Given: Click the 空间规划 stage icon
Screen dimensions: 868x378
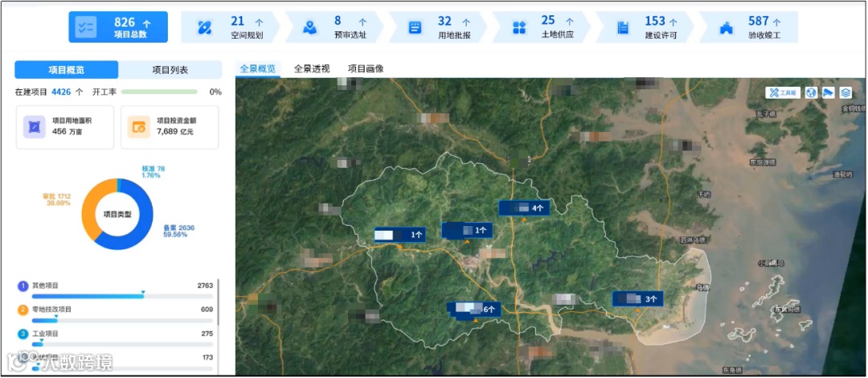Looking at the screenshot, I should click(x=205, y=27).
